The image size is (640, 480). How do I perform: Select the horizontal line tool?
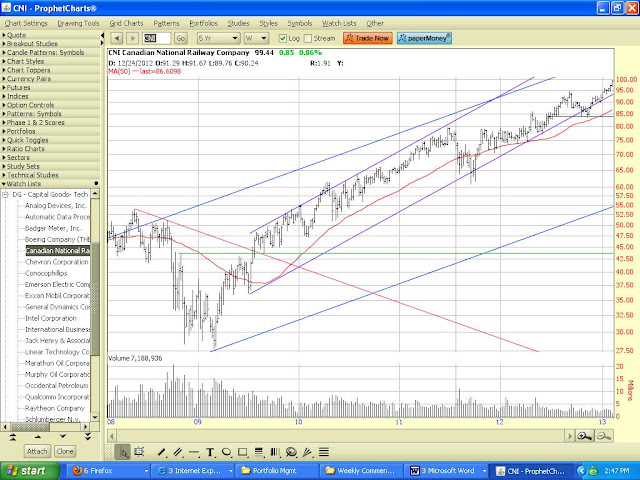click(x=194, y=452)
